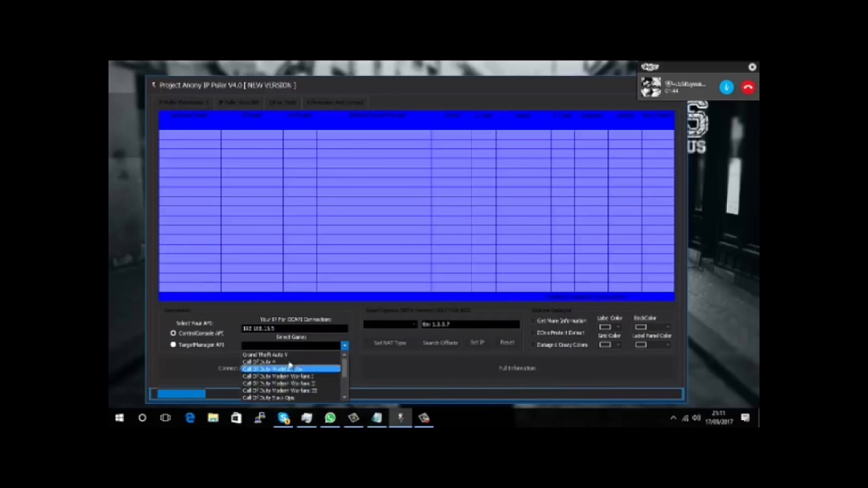Open the Windows Start menu

[x=119, y=418]
